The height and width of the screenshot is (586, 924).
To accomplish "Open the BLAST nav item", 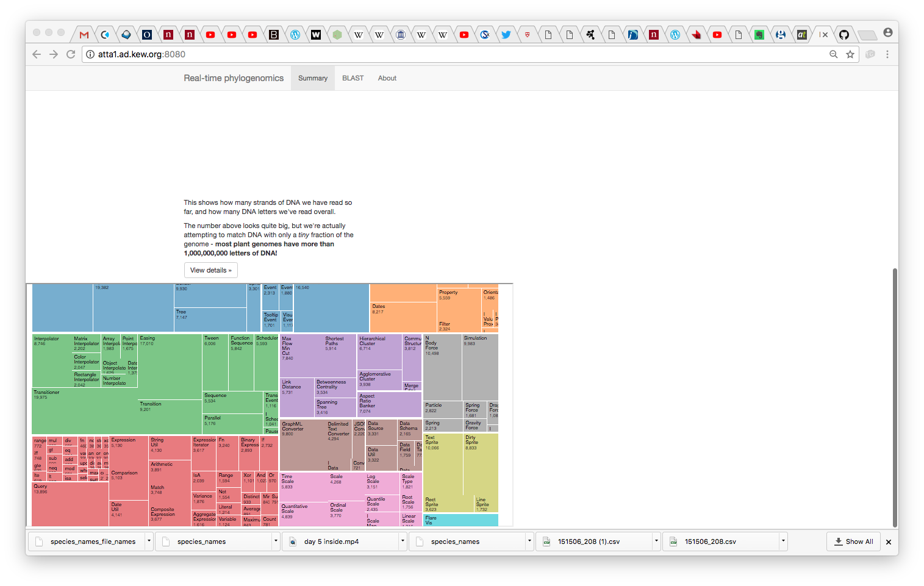I will [x=353, y=78].
